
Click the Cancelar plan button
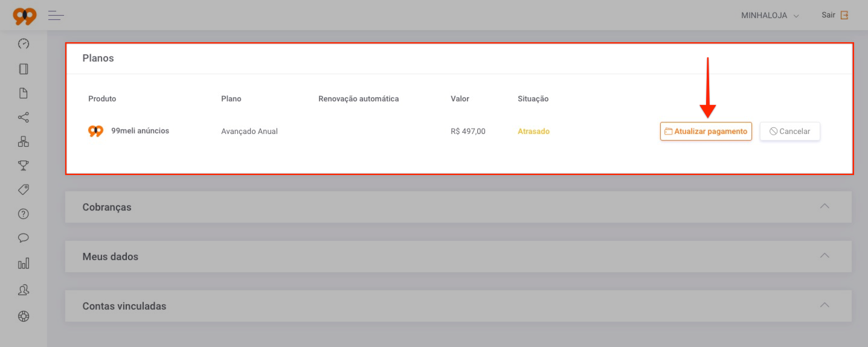pyautogui.click(x=790, y=132)
